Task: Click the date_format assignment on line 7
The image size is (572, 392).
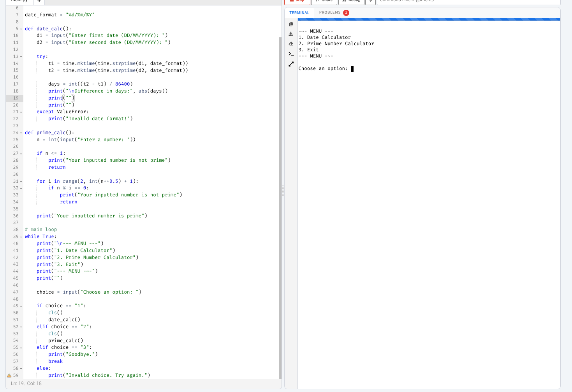Action: coord(60,15)
